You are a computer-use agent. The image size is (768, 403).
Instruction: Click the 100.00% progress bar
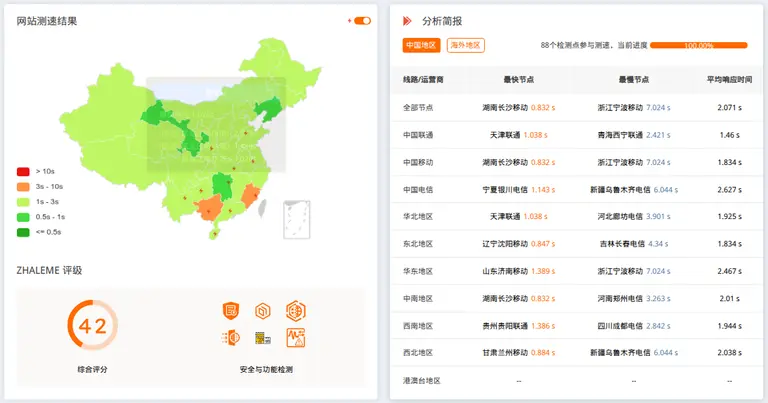tap(699, 46)
